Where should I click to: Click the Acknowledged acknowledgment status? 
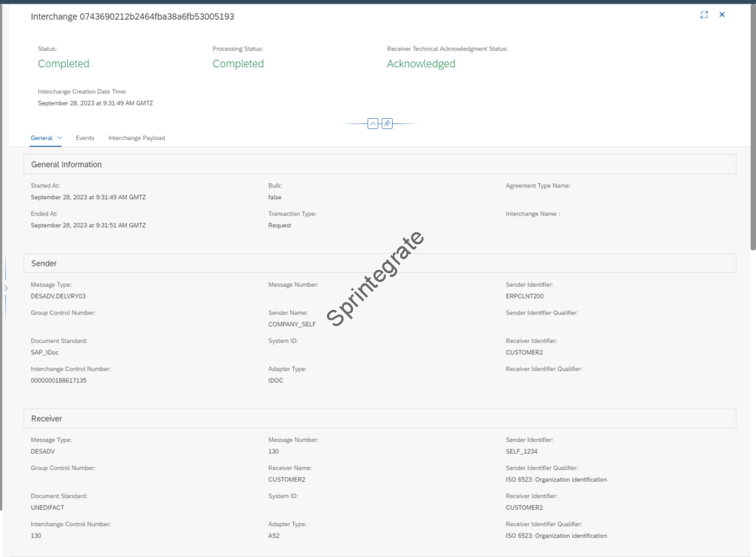point(421,63)
